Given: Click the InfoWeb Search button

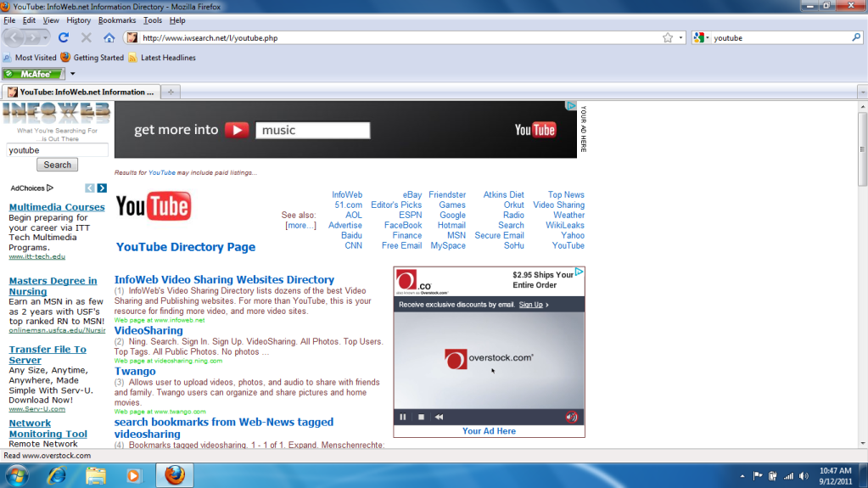Looking at the screenshot, I should pos(57,165).
